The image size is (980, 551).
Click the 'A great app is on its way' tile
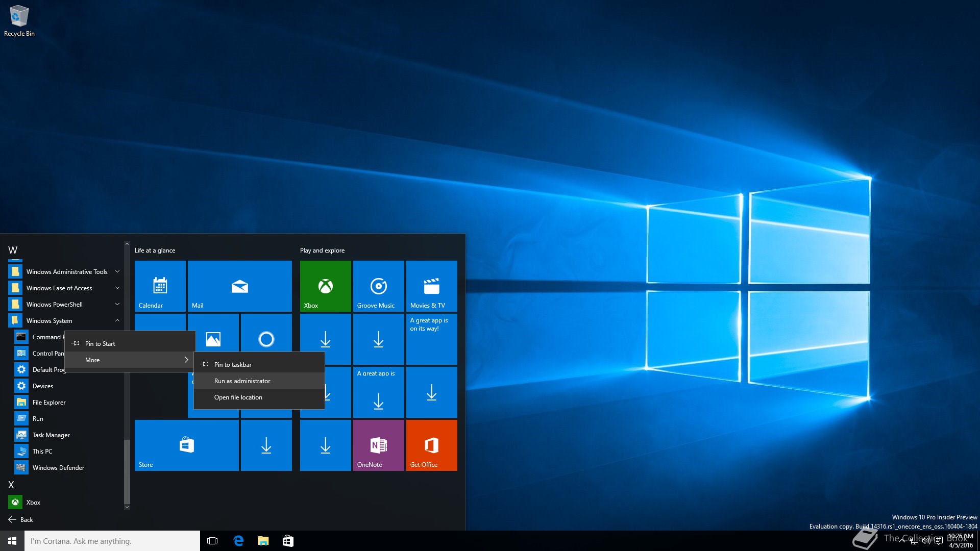[x=432, y=339]
